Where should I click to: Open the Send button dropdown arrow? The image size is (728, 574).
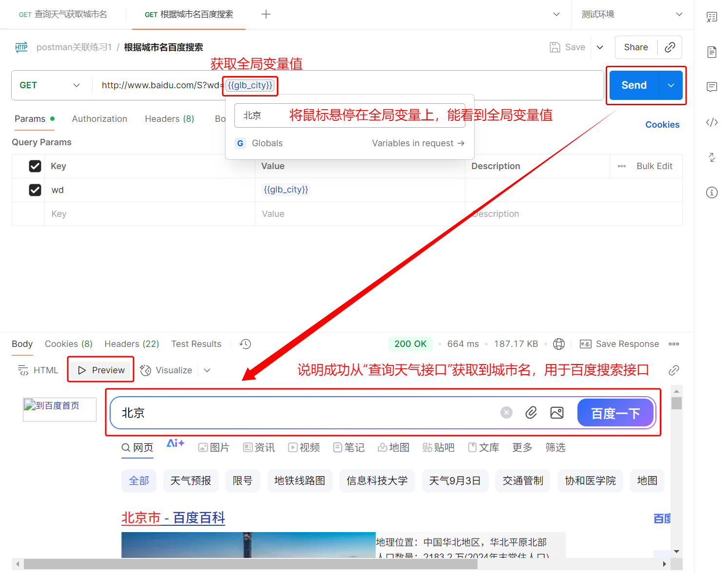point(671,85)
